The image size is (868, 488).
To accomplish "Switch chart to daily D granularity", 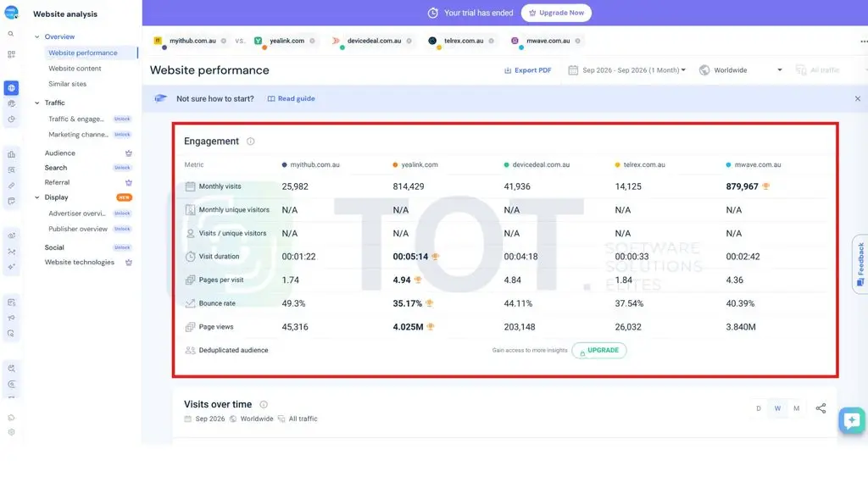I will [759, 409].
